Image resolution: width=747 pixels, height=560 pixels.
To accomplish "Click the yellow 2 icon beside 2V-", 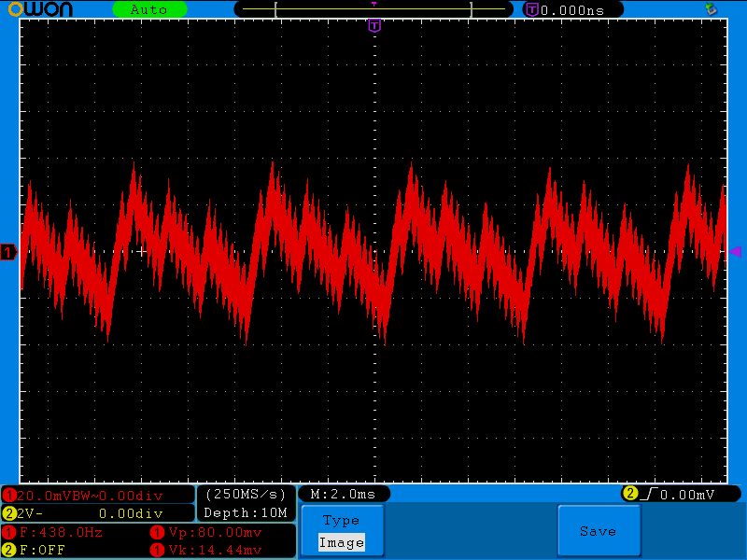I will click(x=9, y=513).
